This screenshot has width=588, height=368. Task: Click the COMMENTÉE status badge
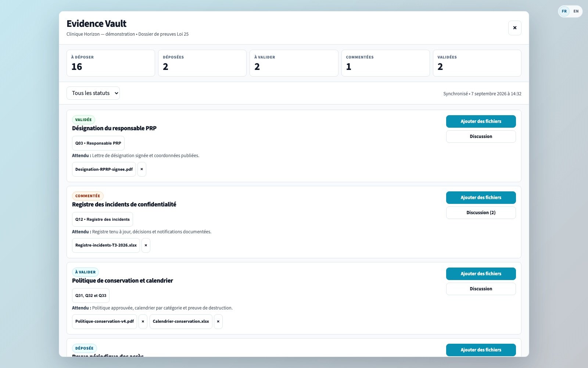[87, 196]
